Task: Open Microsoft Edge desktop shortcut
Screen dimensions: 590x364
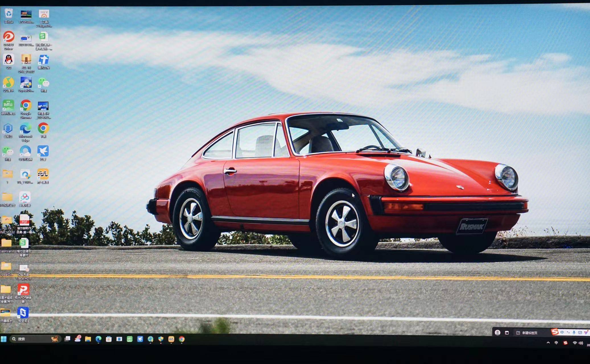Action: pos(26,129)
